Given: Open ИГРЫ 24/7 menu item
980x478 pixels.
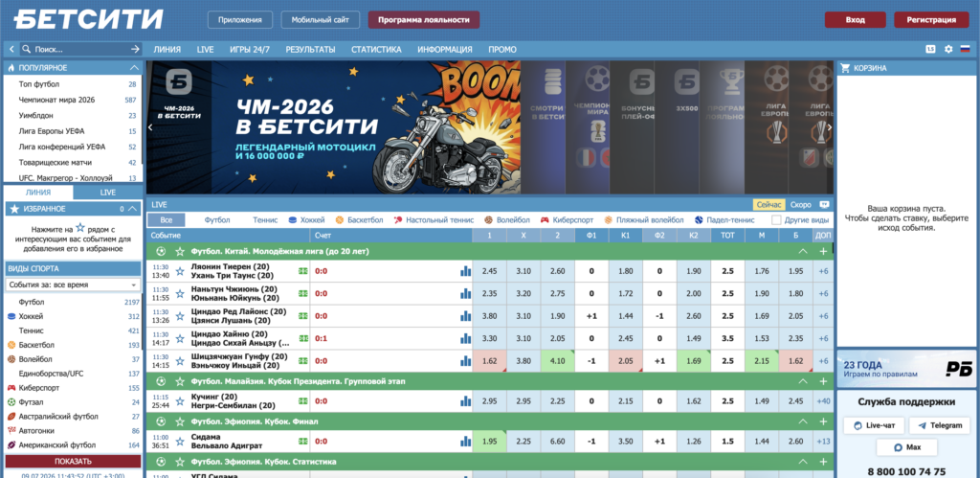Looking at the screenshot, I should click(250, 50).
